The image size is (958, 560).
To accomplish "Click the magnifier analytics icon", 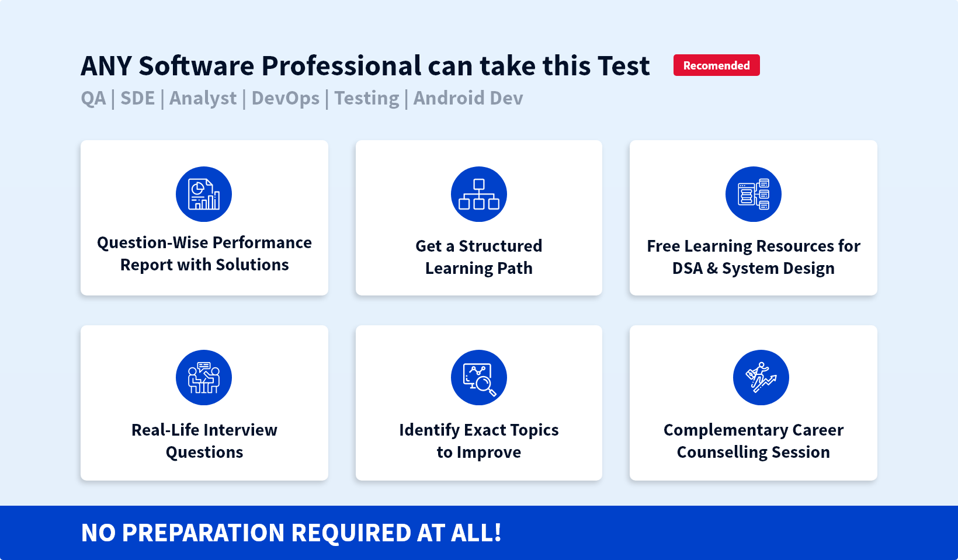I will click(x=478, y=378).
